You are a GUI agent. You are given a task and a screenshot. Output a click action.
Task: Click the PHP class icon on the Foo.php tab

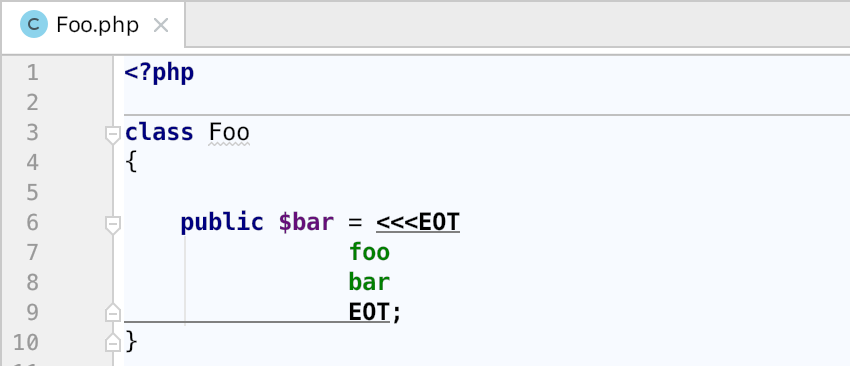pos(34,24)
